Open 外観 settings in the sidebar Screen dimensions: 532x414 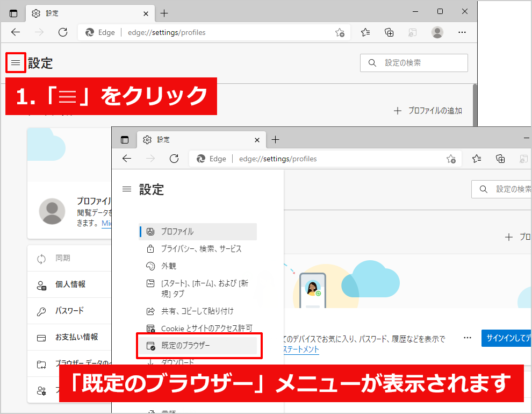168,266
